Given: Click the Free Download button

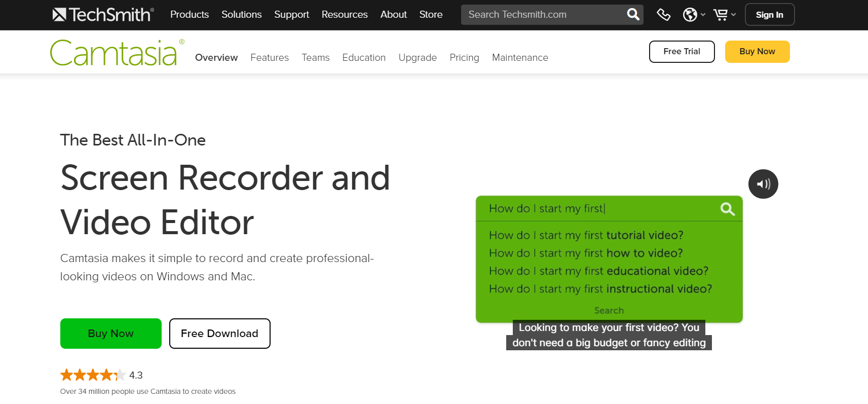Looking at the screenshot, I should [x=219, y=334].
